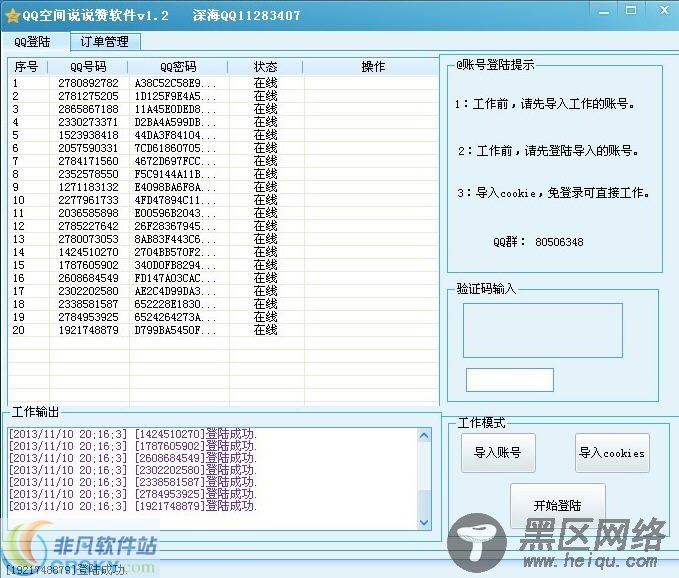
Task: Select the QQ登陆 tab
Action: (x=32, y=42)
